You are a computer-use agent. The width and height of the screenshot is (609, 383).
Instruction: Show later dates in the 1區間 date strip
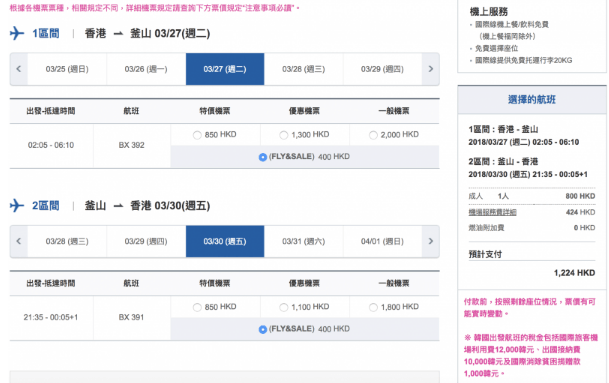(x=430, y=69)
